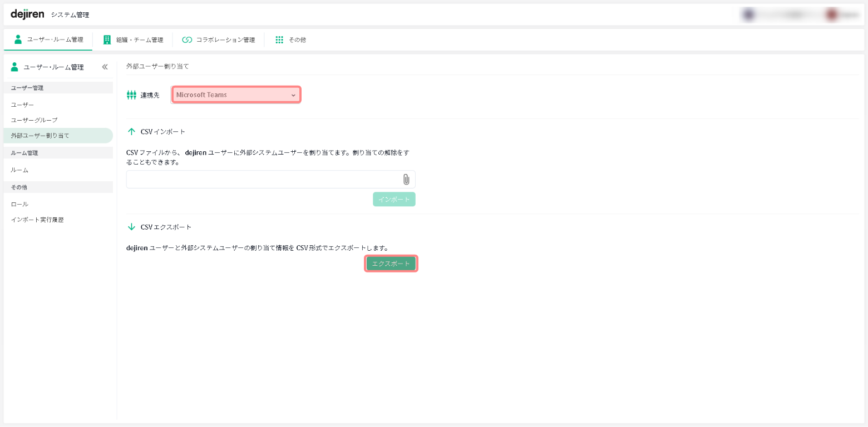
Task: Open ロール in the sidebar
Action: (19, 204)
